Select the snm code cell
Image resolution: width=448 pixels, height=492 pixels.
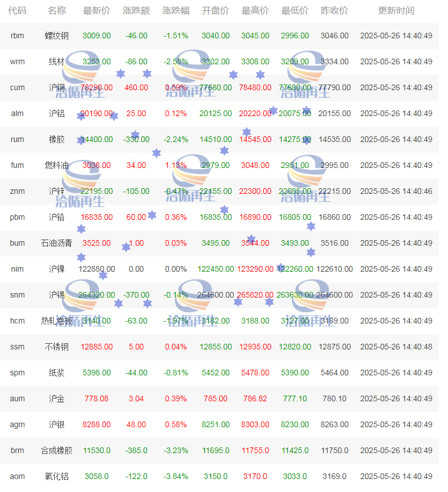[x=17, y=295]
